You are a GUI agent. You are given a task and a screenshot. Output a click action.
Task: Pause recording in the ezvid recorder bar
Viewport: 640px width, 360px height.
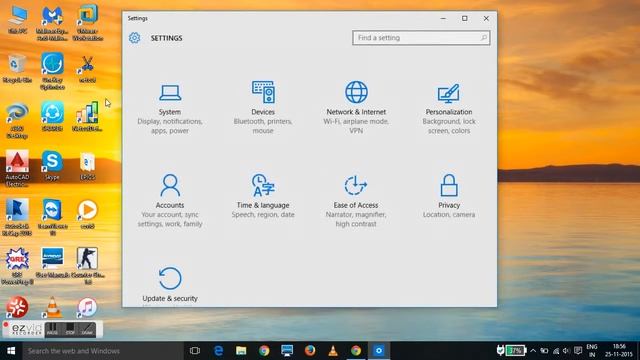(x=52, y=329)
